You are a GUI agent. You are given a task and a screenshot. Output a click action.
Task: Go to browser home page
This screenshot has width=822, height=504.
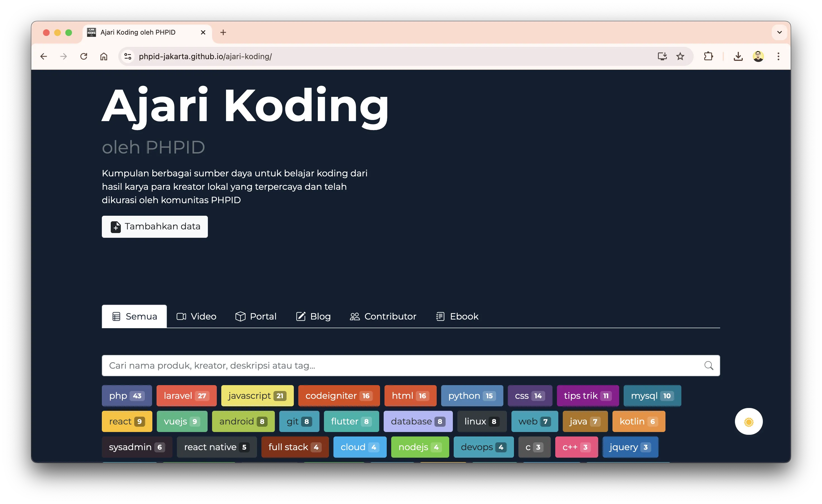104,56
